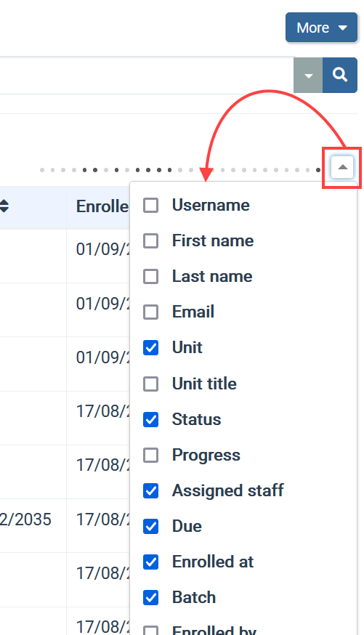This screenshot has height=635, width=364.
Task: Uncheck the Batch column checkbox
Action: pyautogui.click(x=150, y=598)
